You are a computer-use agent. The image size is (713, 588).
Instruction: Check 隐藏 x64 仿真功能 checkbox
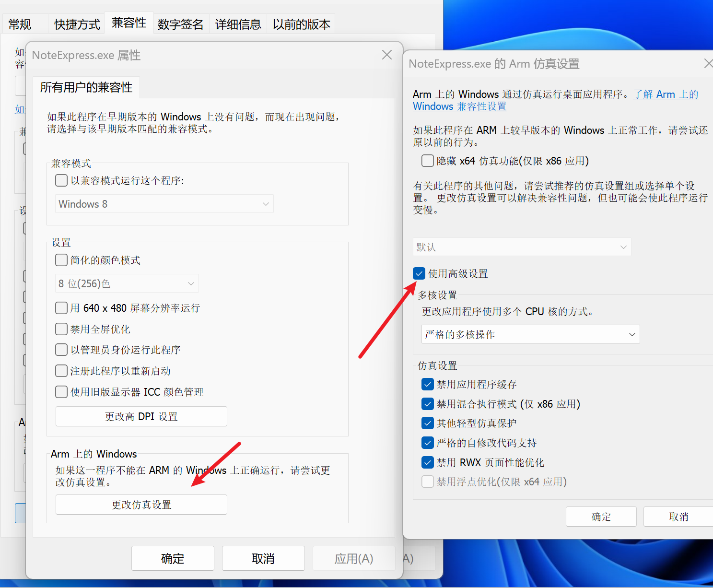point(428,161)
